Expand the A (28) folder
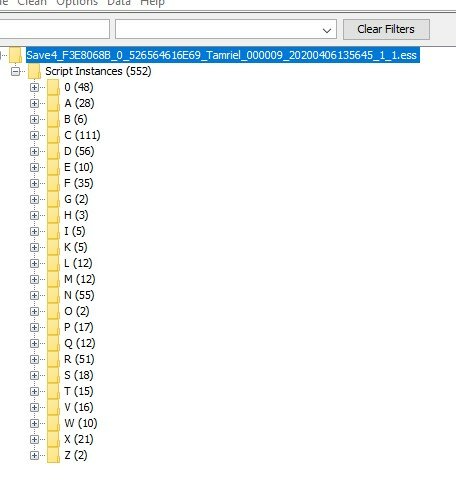 34,103
